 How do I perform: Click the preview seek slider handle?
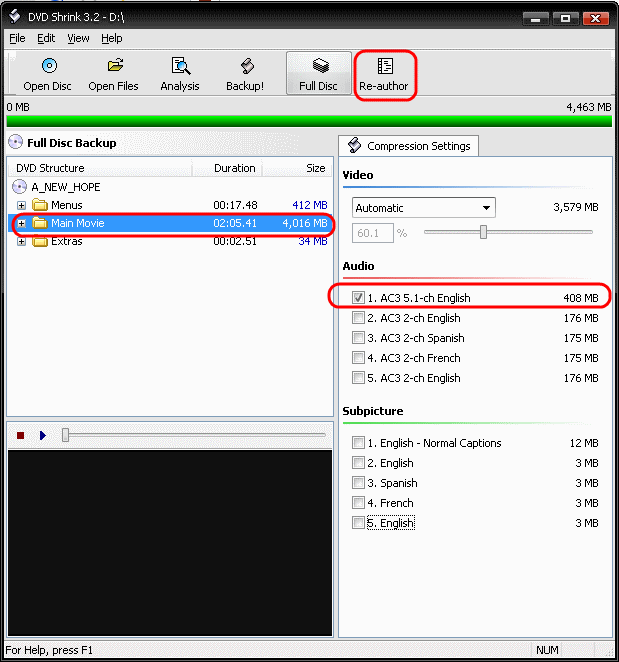pos(65,435)
